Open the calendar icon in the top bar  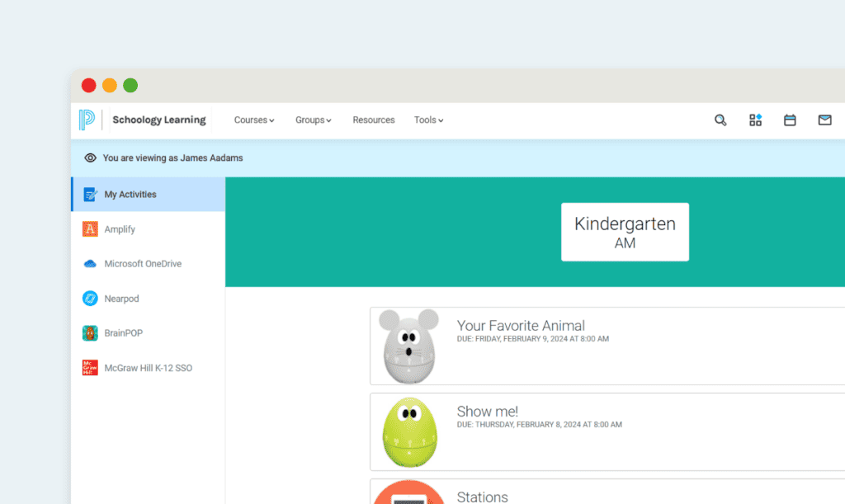(790, 120)
